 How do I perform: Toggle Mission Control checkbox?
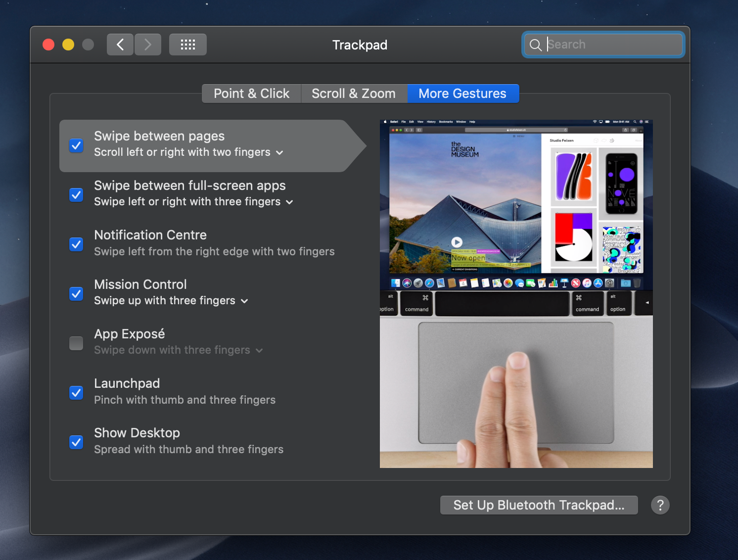pyautogui.click(x=76, y=294)
